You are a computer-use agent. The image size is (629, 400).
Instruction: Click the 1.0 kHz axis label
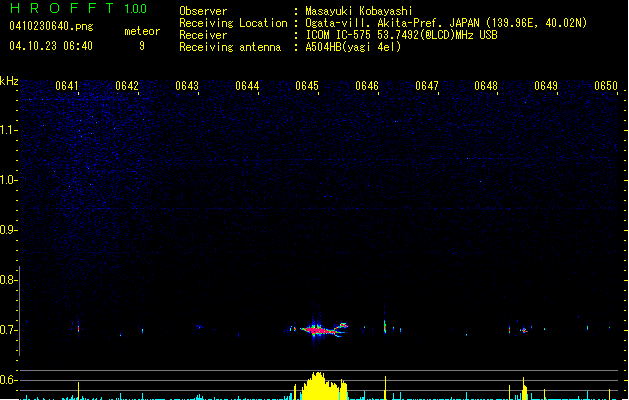tap(8, 180)
